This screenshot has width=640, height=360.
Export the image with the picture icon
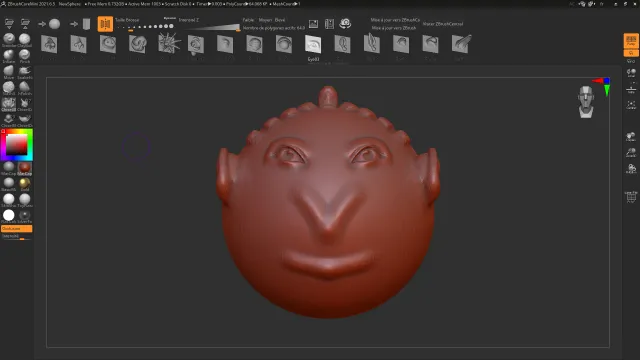pyautogui.click(x=313, y=24)
